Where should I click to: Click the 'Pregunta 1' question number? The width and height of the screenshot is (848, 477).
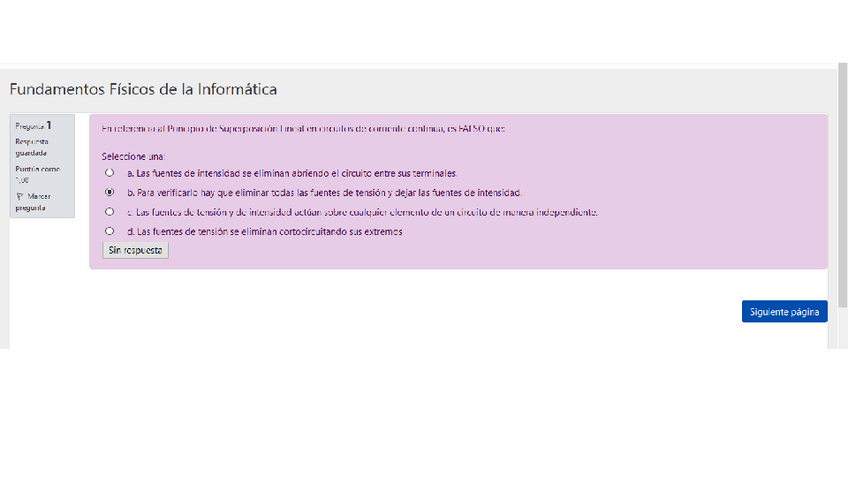[x=34, y=126]
